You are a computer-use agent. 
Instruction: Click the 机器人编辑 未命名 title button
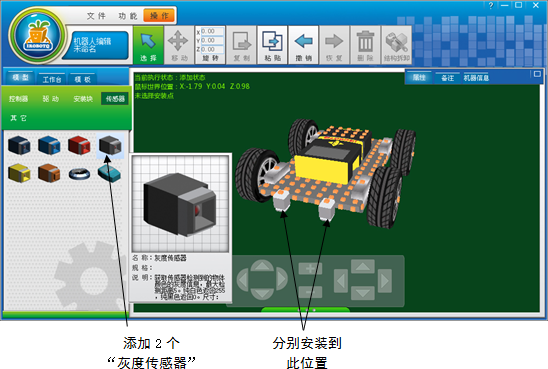coord(97,45)
